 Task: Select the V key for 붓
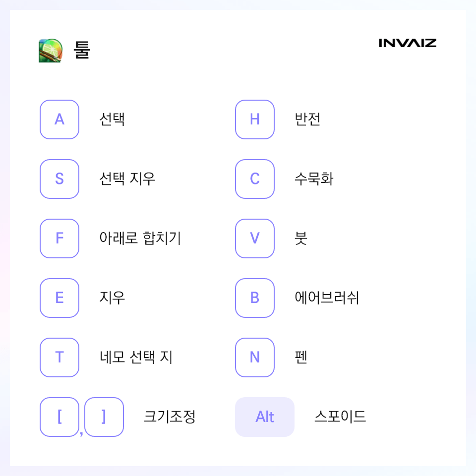[255, 238]
